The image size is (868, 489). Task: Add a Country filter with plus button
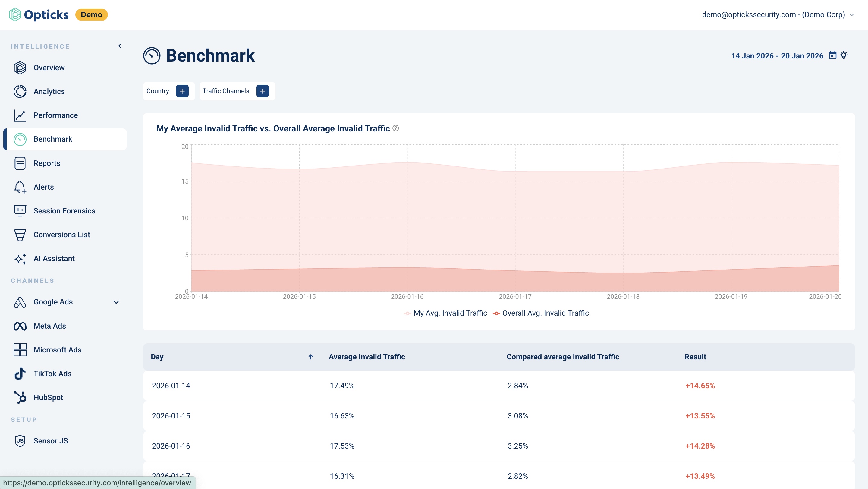182,91
